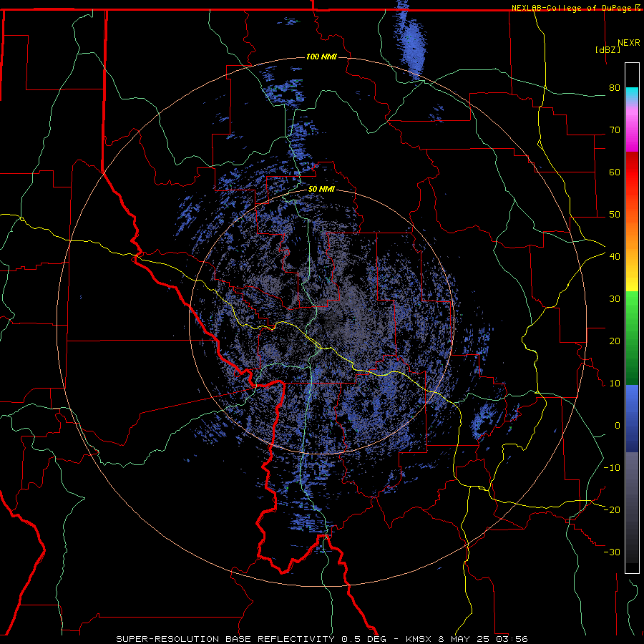Click the 40 value on the dBZ scale
The width and height of the screenshot is (644, 644).
[615, 257]
